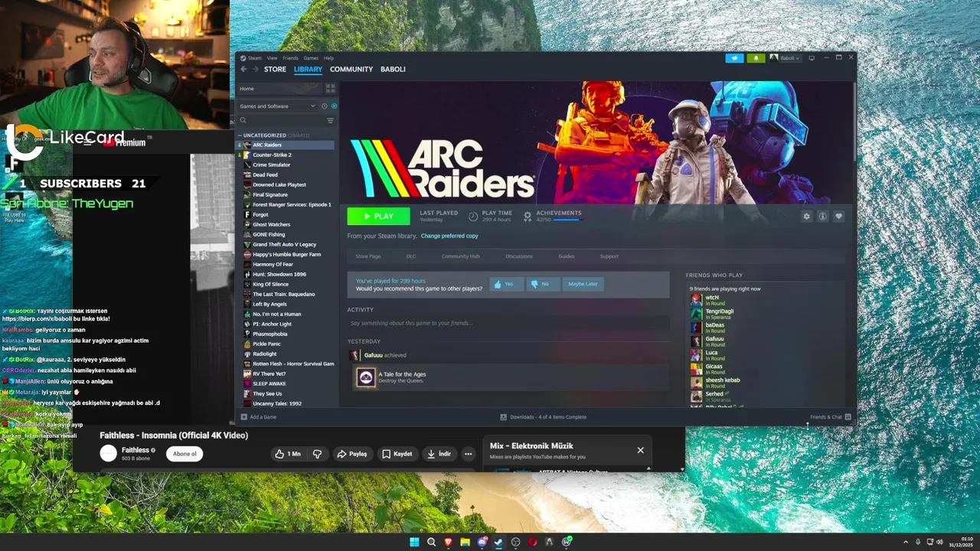The height and width of the screenshot is (551, 980).
Task: Click the Maybe Later button
Action: click(583, 284)
